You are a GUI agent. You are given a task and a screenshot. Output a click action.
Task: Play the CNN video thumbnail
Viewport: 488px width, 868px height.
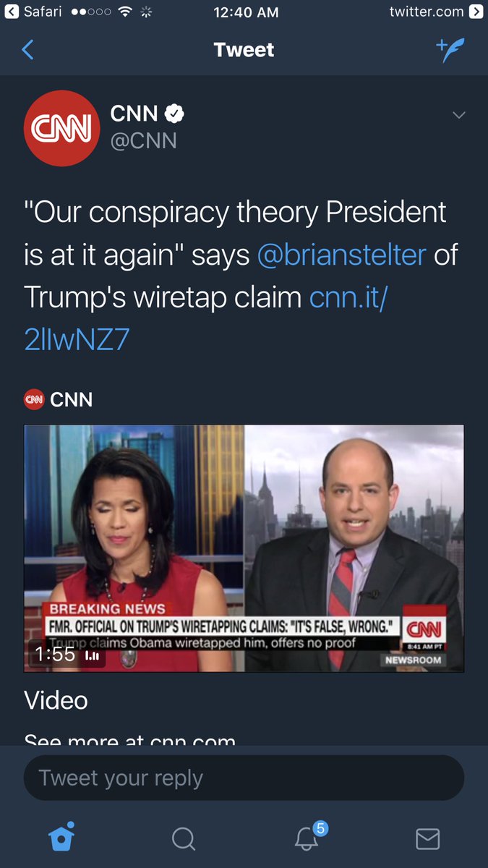pyautogui.click(x=244, y=548)
